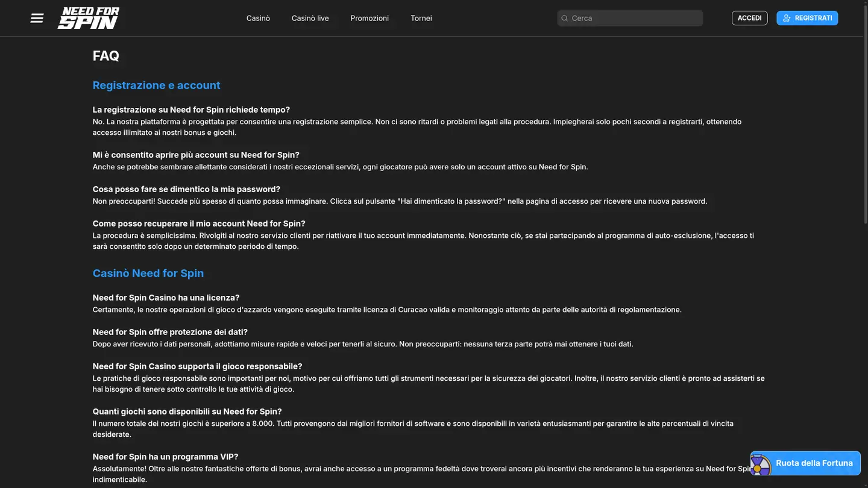Click question "Need for Spin Casino ha una licenza?"
868x488 pixels.
tap(166, 298)
